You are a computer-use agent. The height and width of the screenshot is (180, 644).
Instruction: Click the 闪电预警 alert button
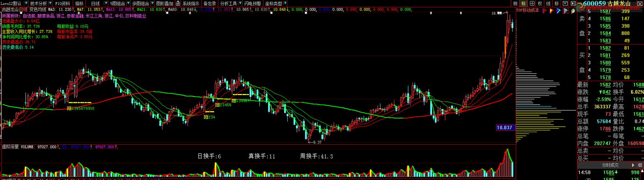coord(252,3)
